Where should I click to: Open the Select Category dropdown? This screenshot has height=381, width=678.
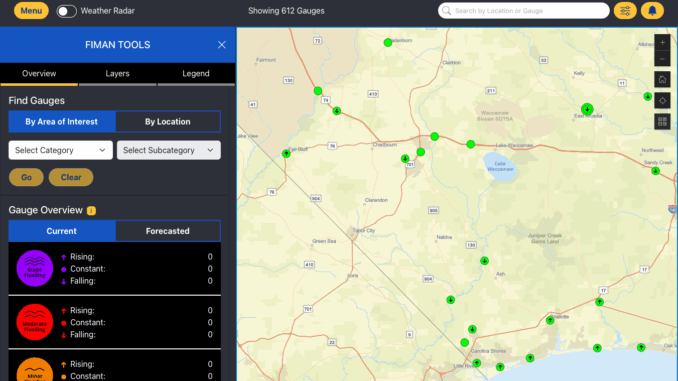coord(61,150)
